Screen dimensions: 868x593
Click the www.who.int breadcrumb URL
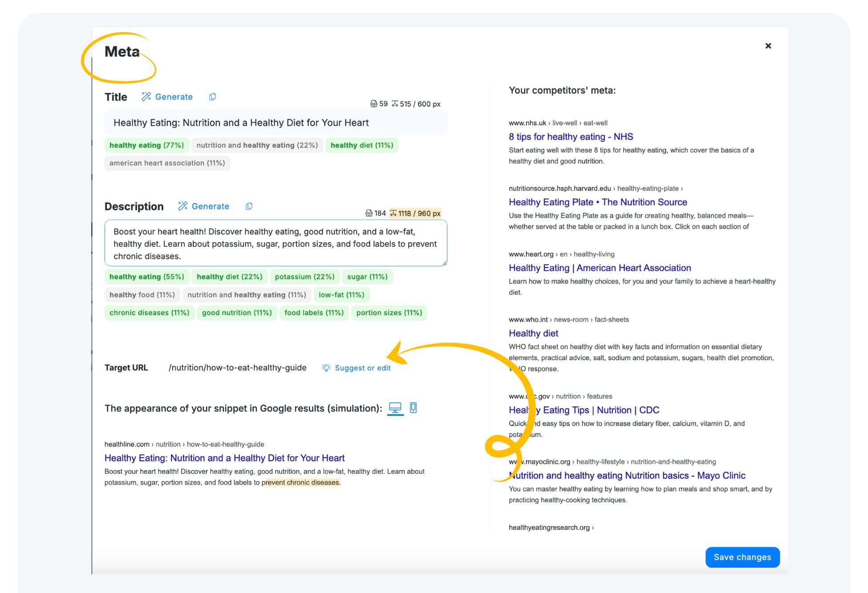[569, 320]
